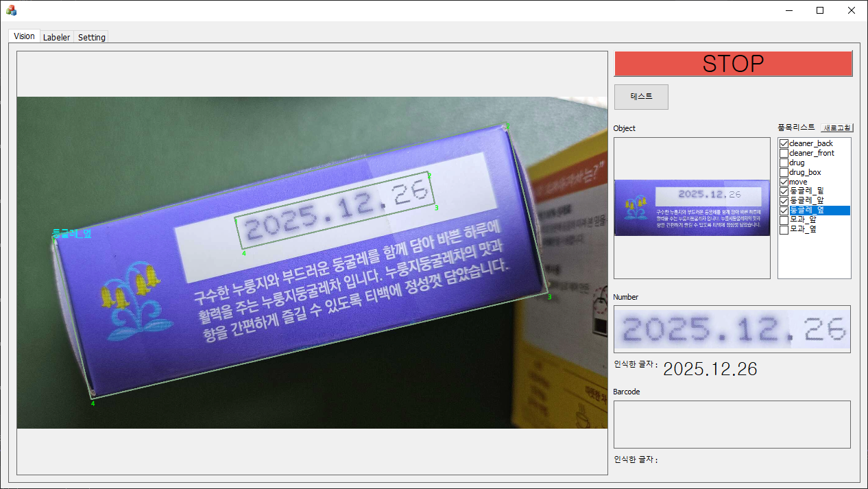
Task: Enable the cleaner_front checkbox
Action: 784,153
